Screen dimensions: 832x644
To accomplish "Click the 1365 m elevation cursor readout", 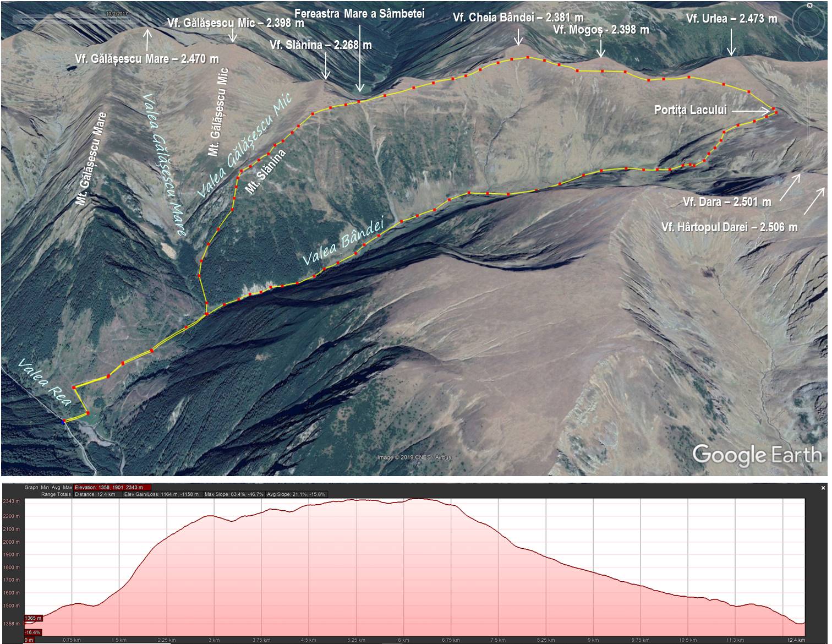I will [x=33, y=619].
